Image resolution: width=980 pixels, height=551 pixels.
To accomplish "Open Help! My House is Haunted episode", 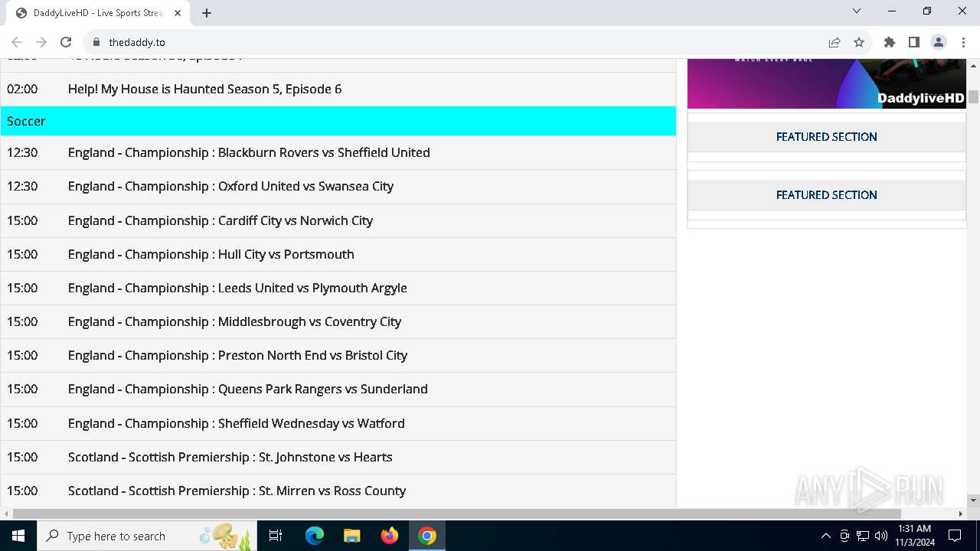I will [x=338, y=89].
